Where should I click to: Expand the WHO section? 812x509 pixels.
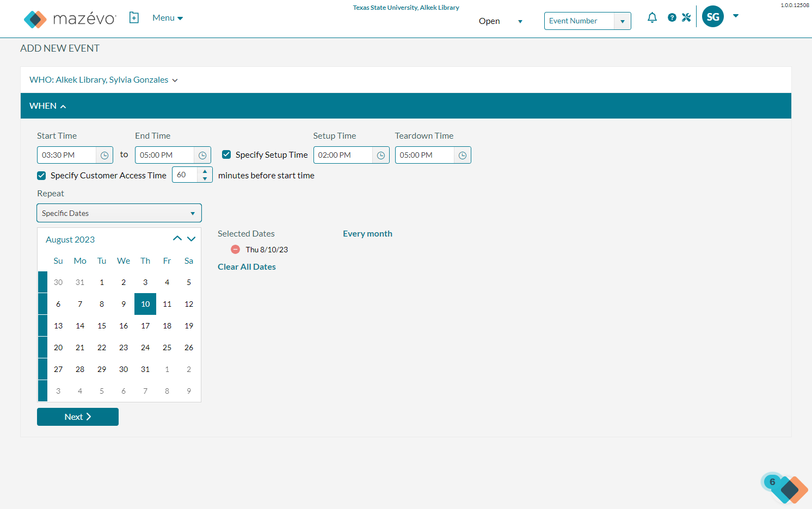(103, 80)
